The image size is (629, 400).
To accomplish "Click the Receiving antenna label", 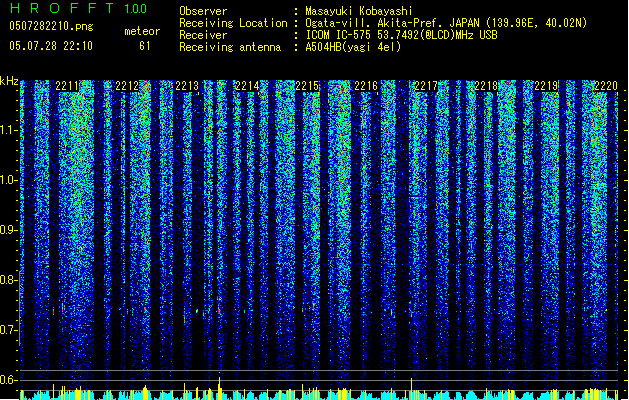I will coord(230,47).
